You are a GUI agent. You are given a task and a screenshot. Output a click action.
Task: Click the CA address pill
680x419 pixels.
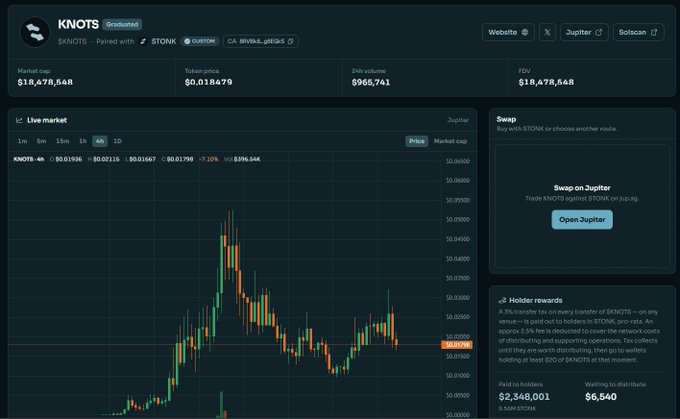[x=260, y=41]
